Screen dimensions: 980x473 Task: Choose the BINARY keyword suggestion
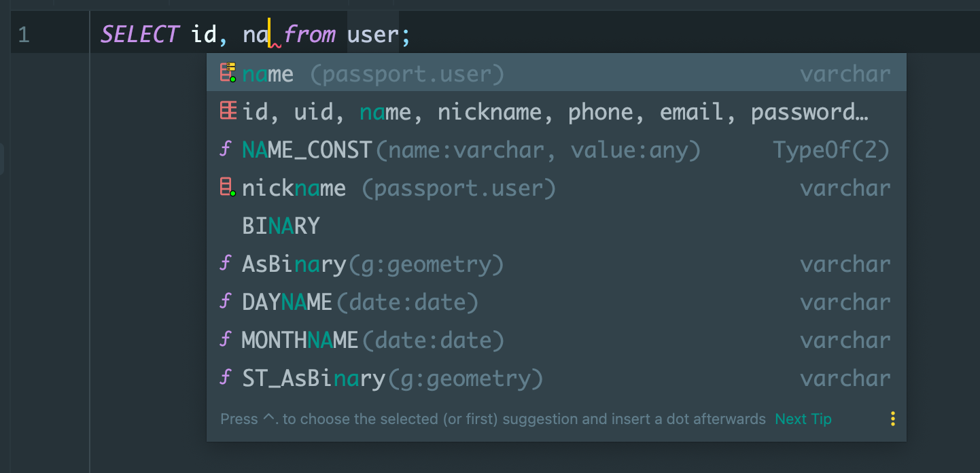(557, 225)
